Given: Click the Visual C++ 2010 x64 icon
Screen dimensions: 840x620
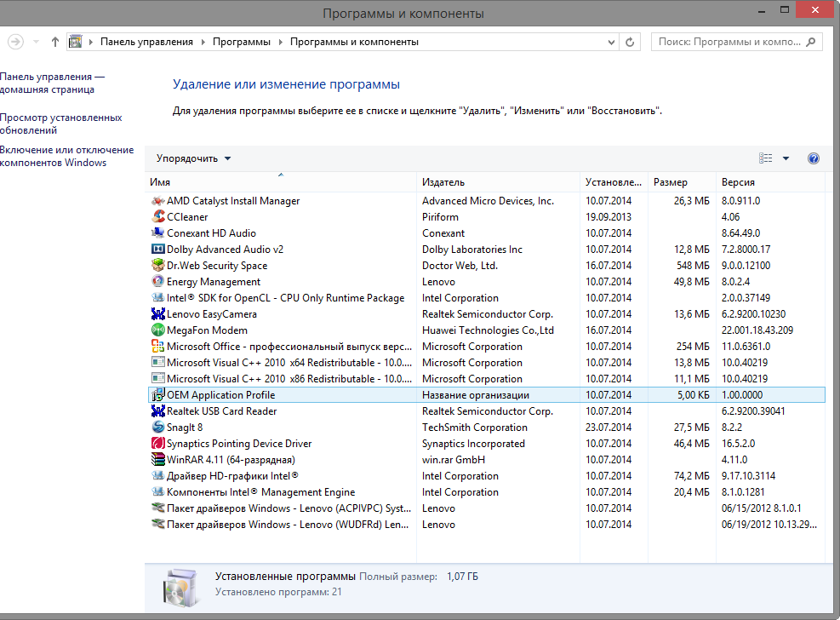Looking at the screenshot, I should click(158, 362).
